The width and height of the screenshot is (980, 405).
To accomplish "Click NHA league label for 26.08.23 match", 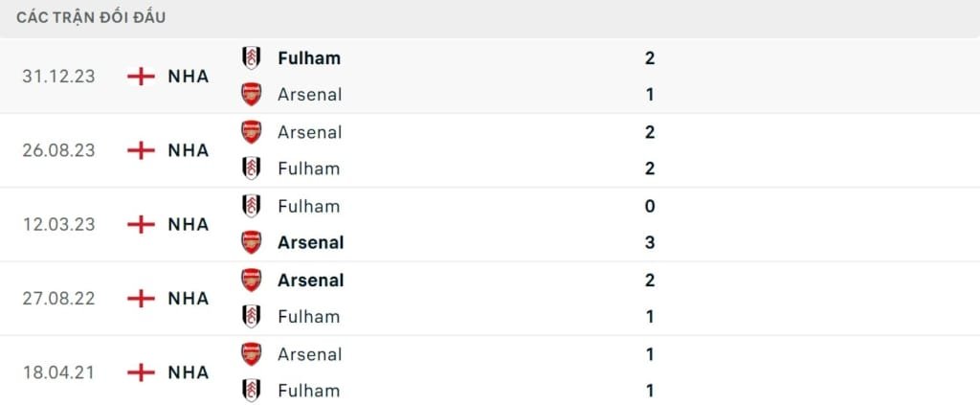I will tap(188, 150).
